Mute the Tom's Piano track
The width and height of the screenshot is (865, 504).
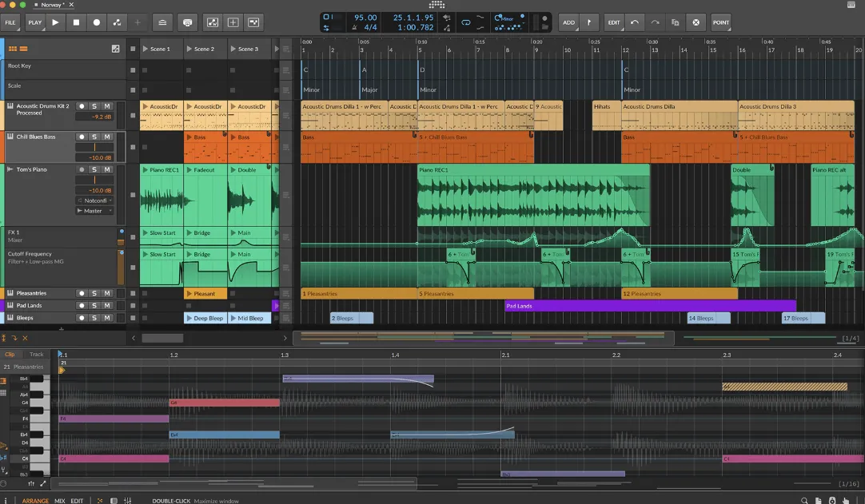point(107,170)
